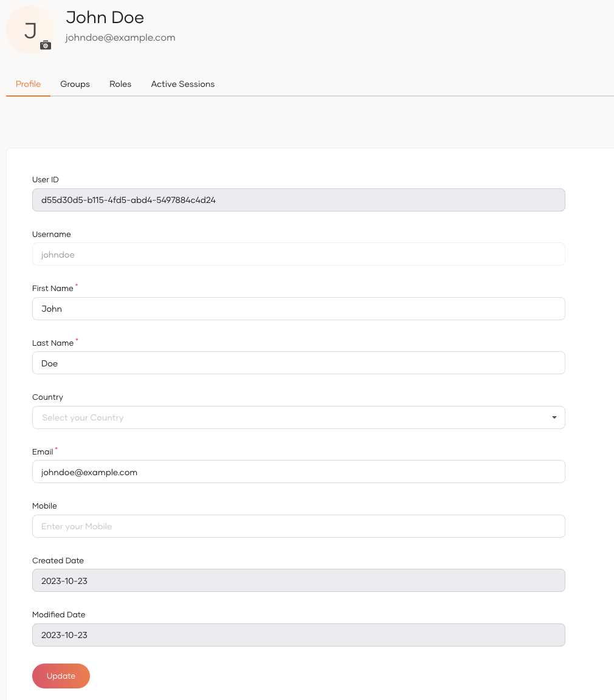Click the Username field showing johndoe
Viewport: 614px width, 700px height.
[x=298, y=255]
